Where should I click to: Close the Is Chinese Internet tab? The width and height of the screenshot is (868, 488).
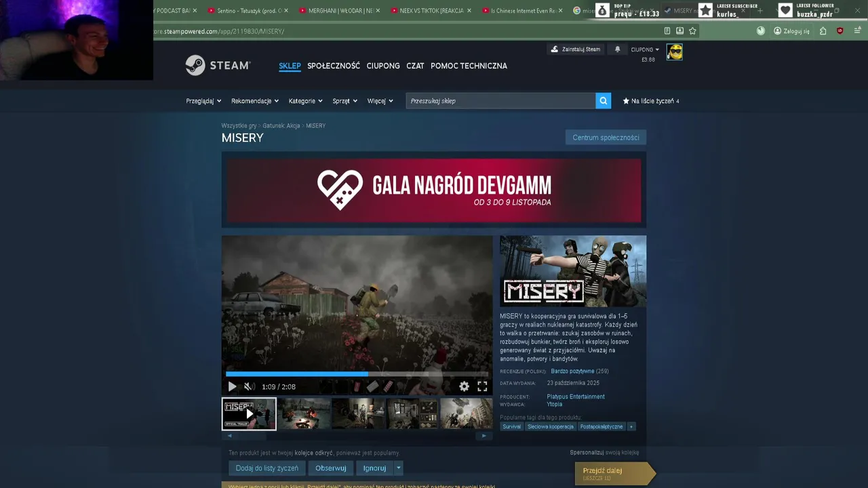[x=561, y=10]
